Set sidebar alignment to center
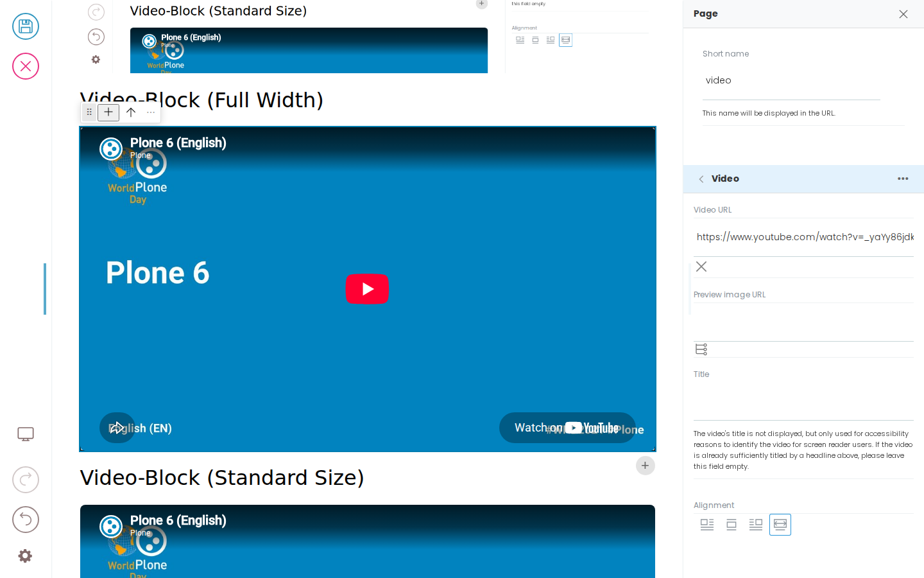Viewport: 924px width, 578px height. pos(732,525)
